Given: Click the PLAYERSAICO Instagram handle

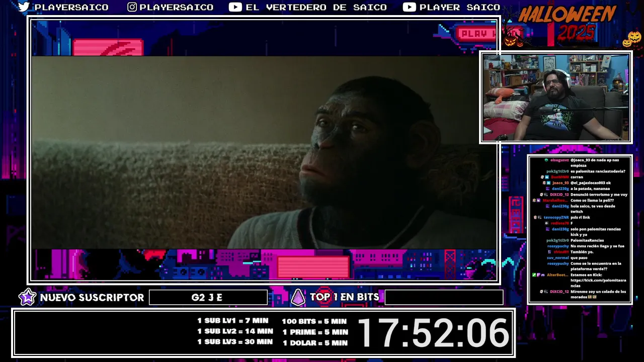Looking at the screenshot, I should (177, 7).
